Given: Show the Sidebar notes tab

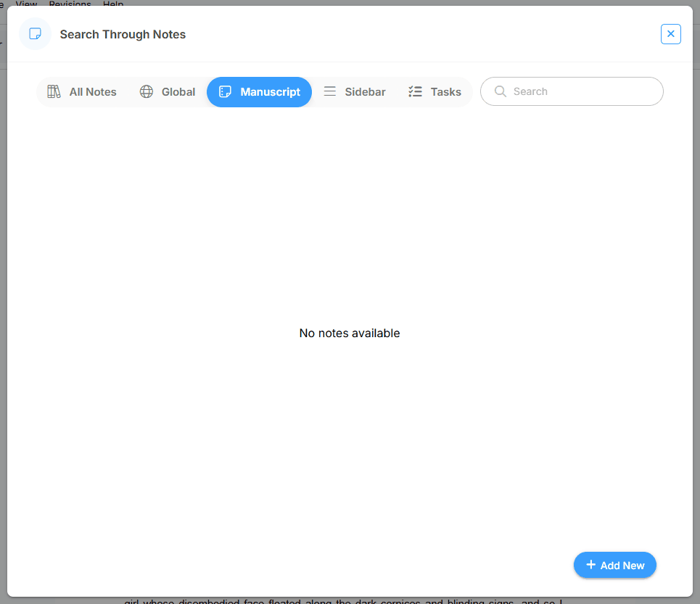Looking at the screenshot, I should 365,92.
